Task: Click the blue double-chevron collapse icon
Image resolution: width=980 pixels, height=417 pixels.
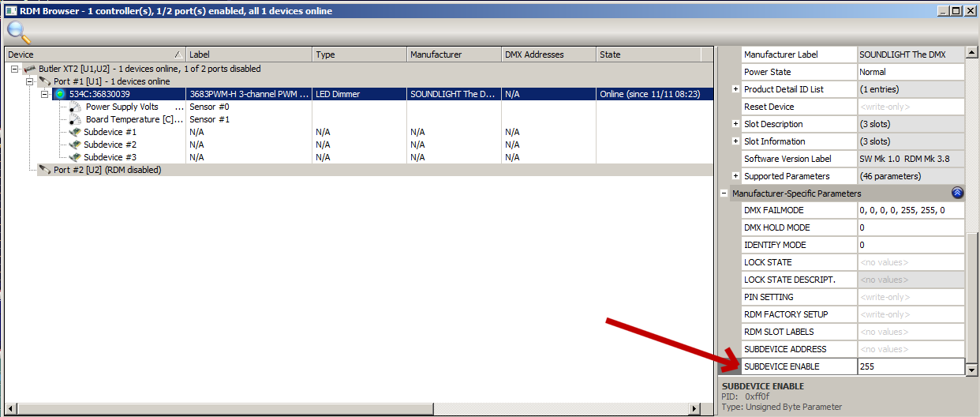Action: pos(956,193)
